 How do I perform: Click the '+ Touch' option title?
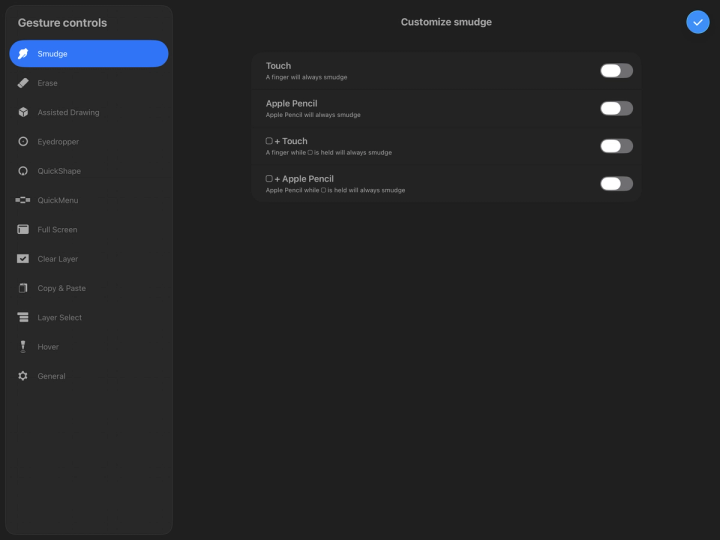pos(287,141)
